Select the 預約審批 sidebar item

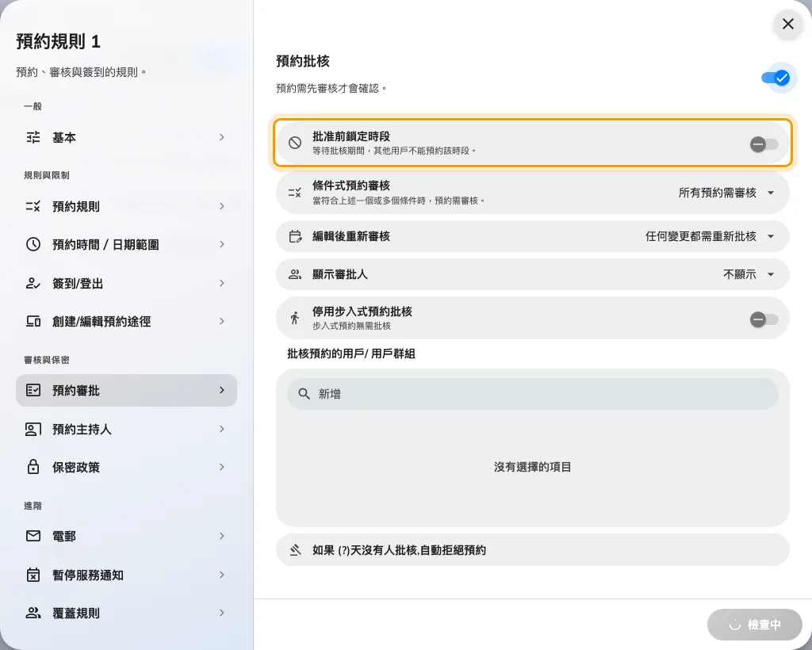126,390
